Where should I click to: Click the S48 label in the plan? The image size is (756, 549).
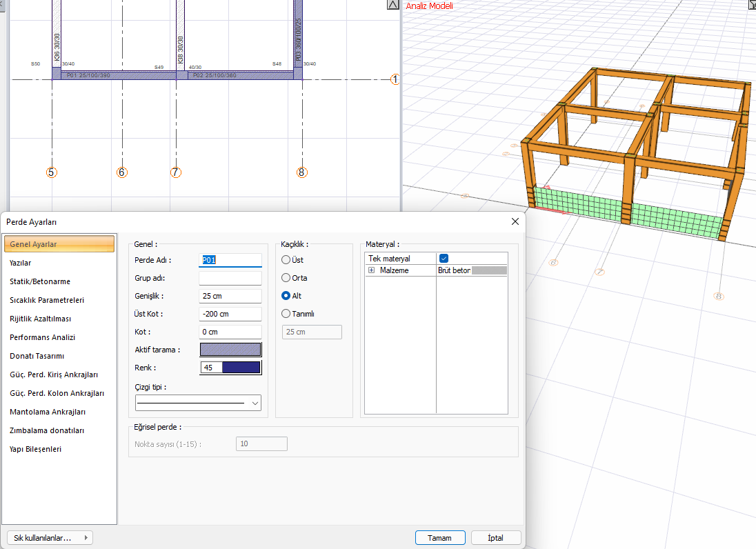(x=277, y=63)
